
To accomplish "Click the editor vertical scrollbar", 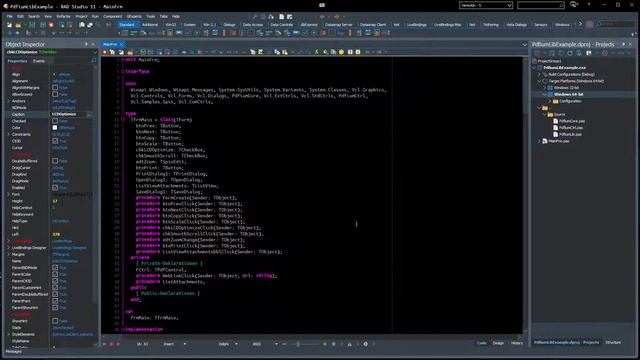I will click(525, 195).
